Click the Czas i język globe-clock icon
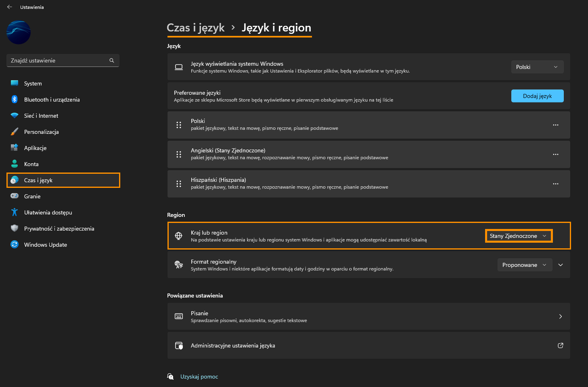This screenshot has height=387, width=588. (15, 180)
